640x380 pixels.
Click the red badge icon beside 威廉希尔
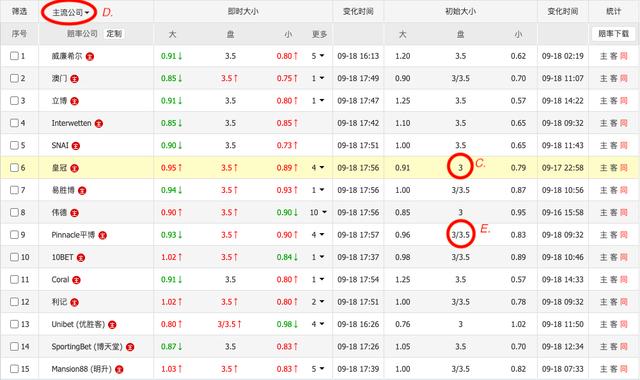pos(90,57)
